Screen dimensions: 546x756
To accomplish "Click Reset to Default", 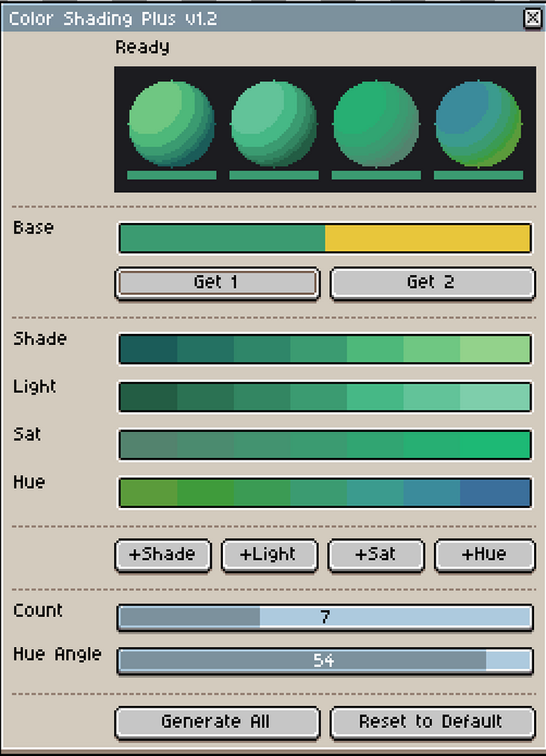I will 432,722.
